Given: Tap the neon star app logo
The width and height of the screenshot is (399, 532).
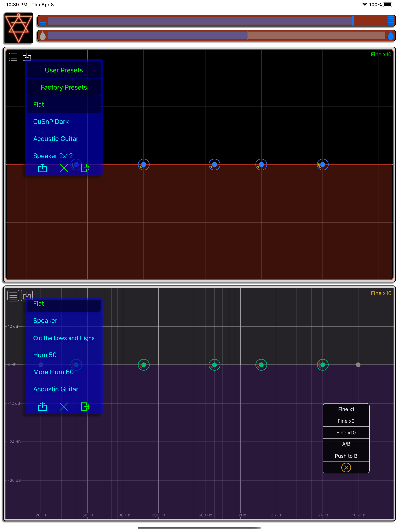Looking at the screenshot, I should [x=18, y=28].
